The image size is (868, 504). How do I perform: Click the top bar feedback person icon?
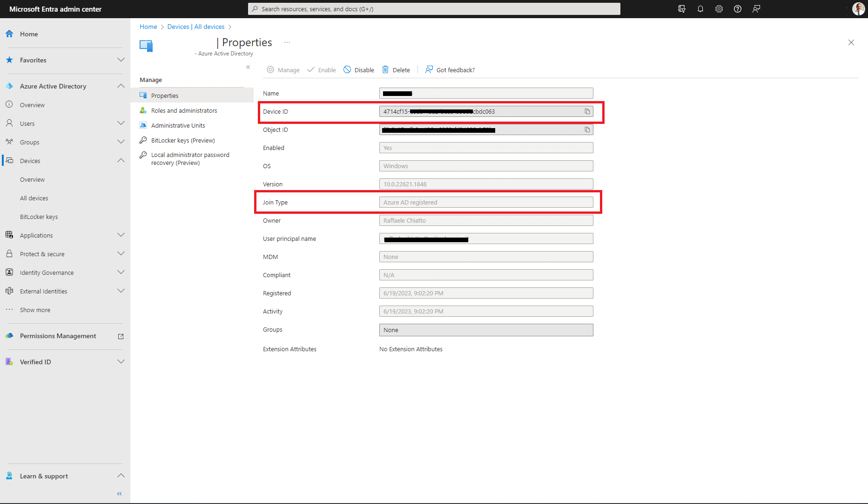756,9
